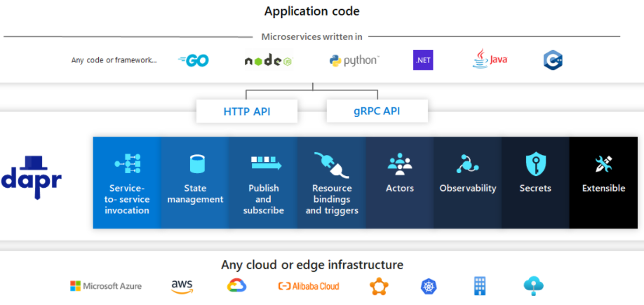The width and height of the screenshot is (644, 305).
Task: Click the Extensible tools icon
Action: [603, 164]
